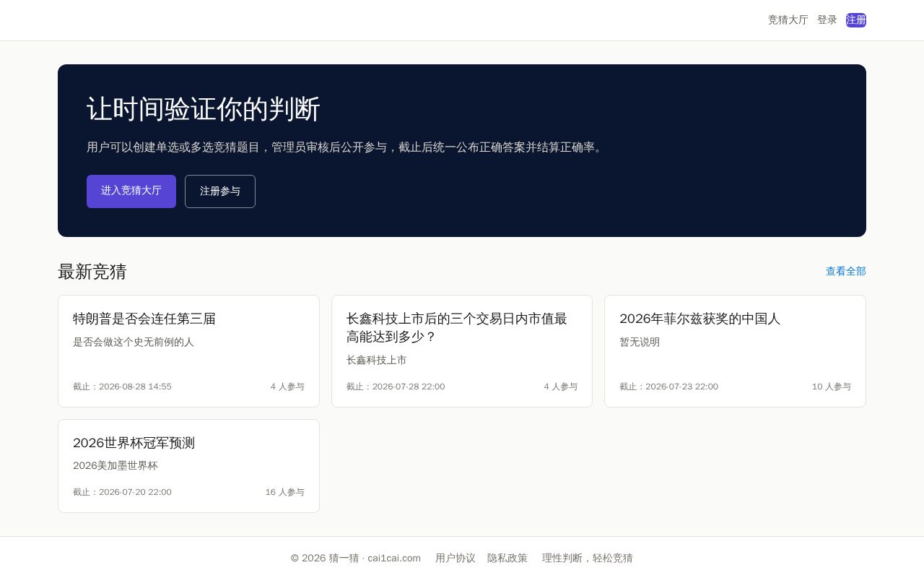Click the 理性判断，轻松竞猜 slogan

[x=588, y=558]
